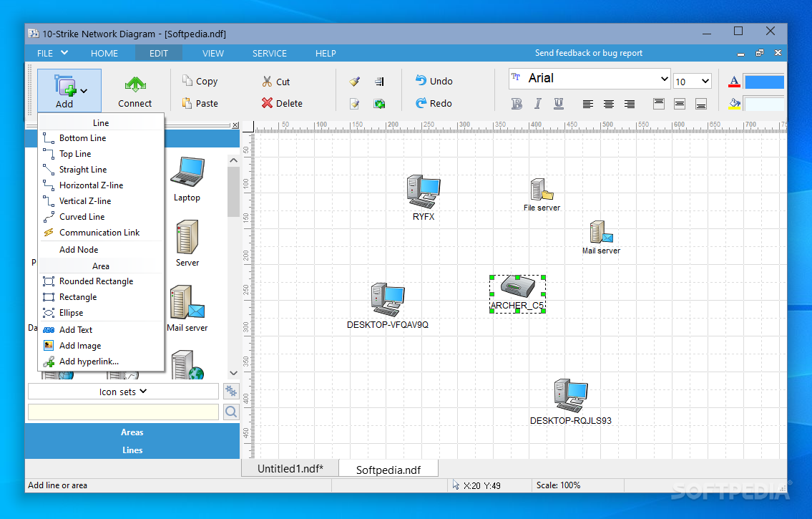Click the light fill color swatch
This screenshot has width=812, height=519.
pyautogui.click(x=764, y=104)
